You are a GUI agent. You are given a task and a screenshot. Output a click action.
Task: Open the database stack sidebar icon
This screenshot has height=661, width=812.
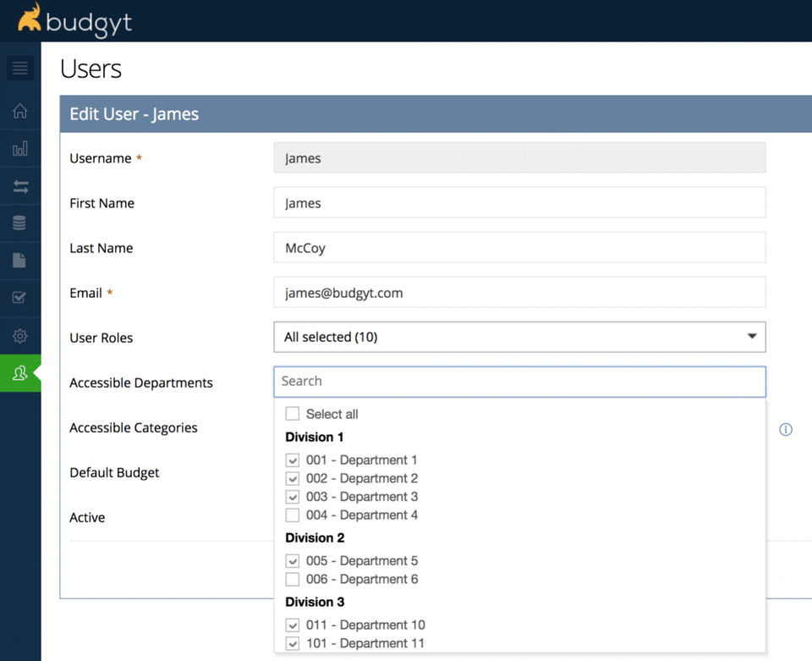[19, 223]
